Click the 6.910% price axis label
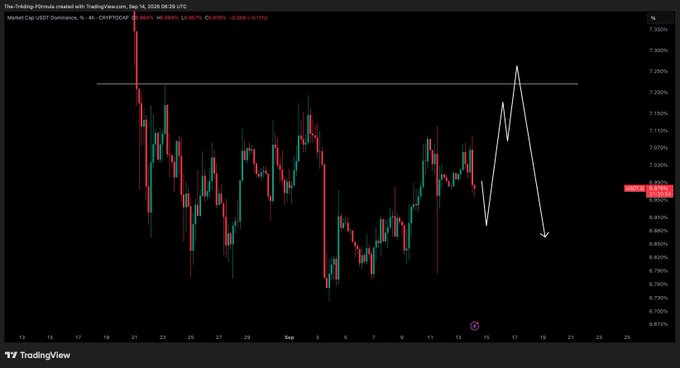Screen dimensions: 680x368 point(658,218)
